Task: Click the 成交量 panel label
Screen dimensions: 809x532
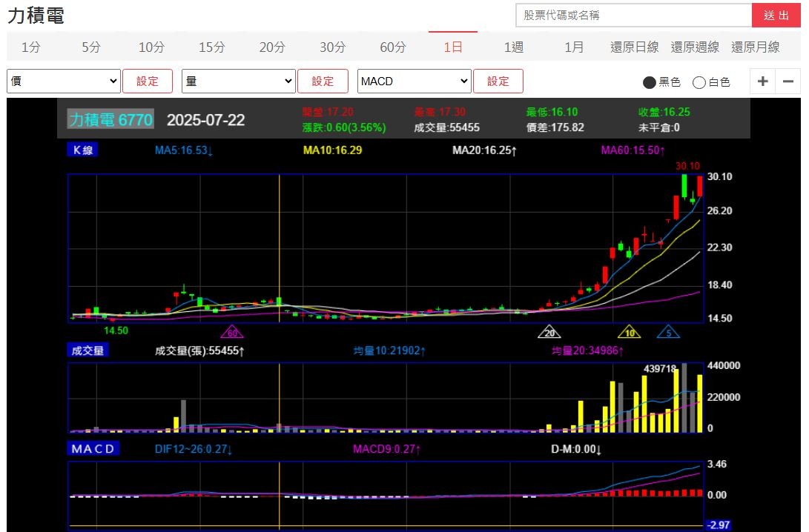Action: pyautogui.click(x=88, y=350)
